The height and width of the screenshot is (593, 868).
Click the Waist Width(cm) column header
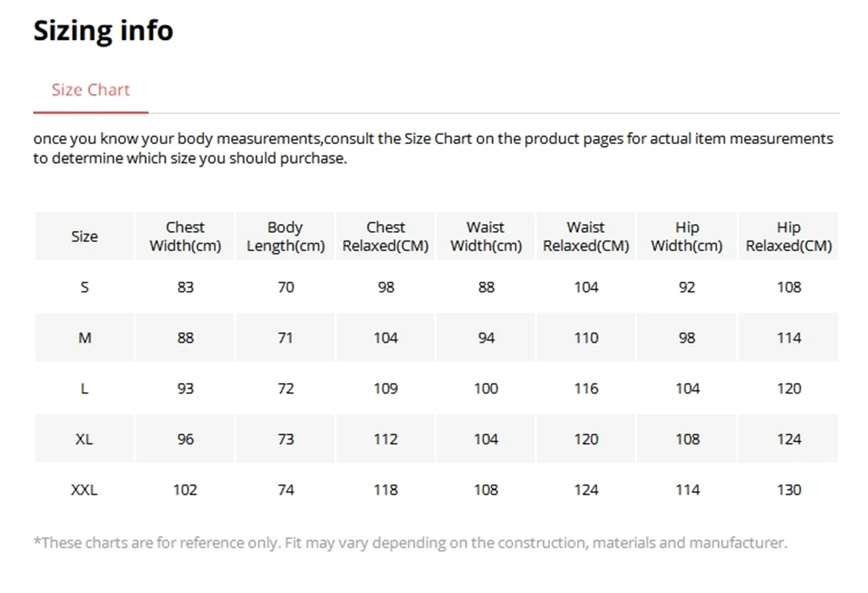tap(486, 236)
